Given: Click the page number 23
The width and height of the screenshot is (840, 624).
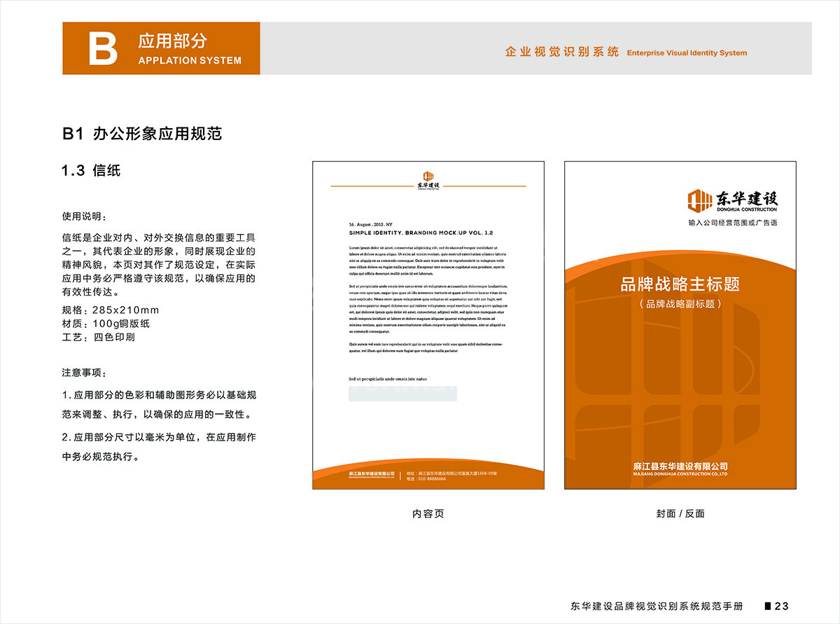Looking at the screenshot, I should [782, 606].
